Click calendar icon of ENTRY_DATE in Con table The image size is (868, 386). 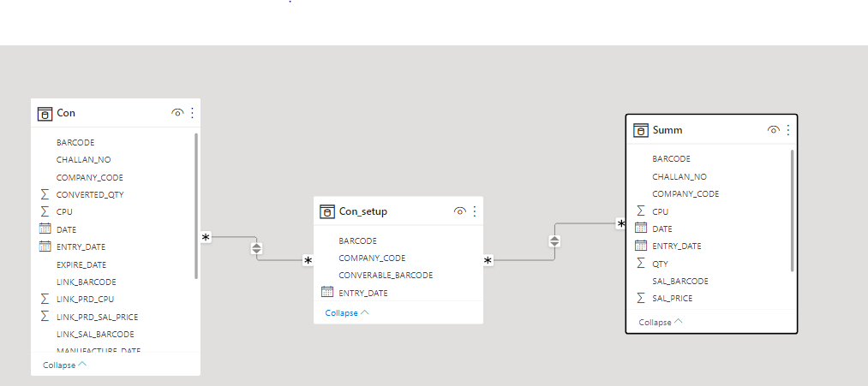pos(45,246)
